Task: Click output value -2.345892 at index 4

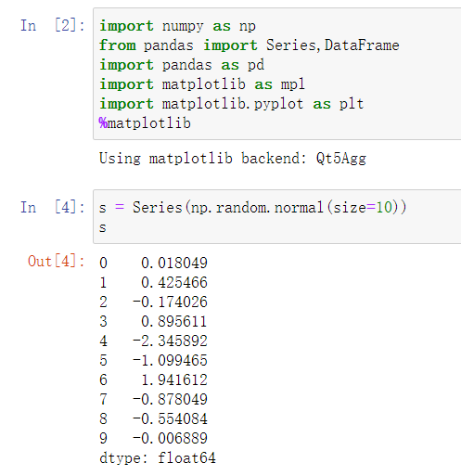Action: 170,341
